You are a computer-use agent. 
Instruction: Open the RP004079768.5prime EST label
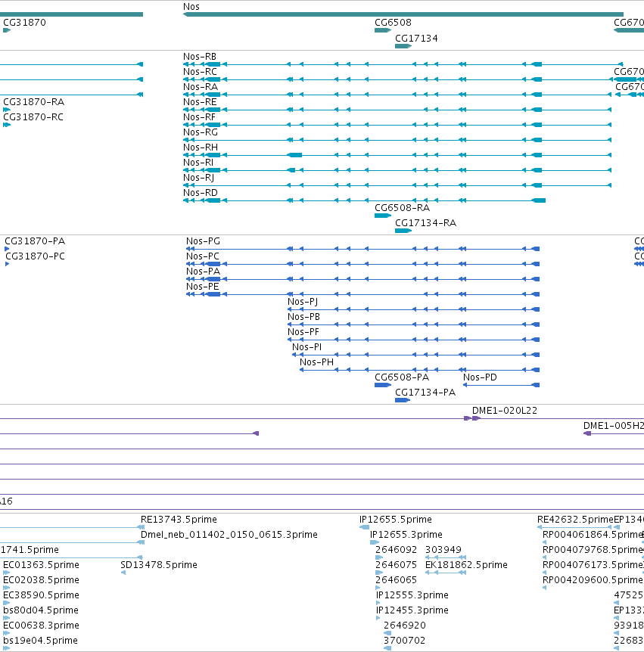tap(593, 550)
